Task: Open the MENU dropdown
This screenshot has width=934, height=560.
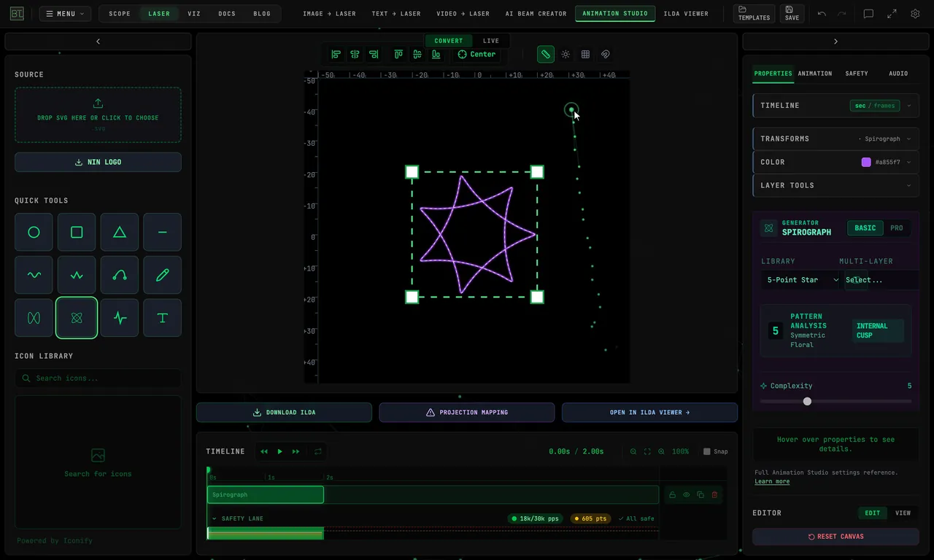Action: point(65,14)
